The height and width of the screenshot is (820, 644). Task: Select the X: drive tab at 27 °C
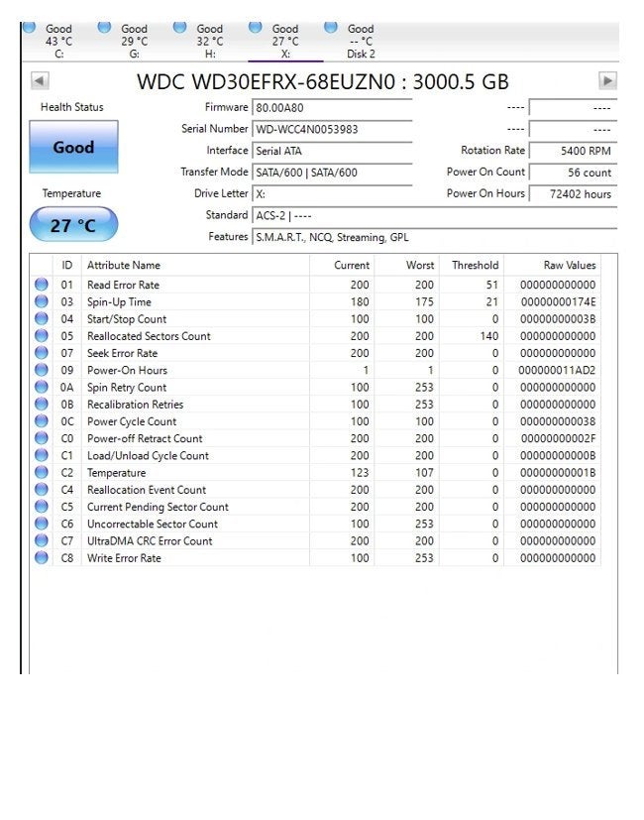click(285, 42)
